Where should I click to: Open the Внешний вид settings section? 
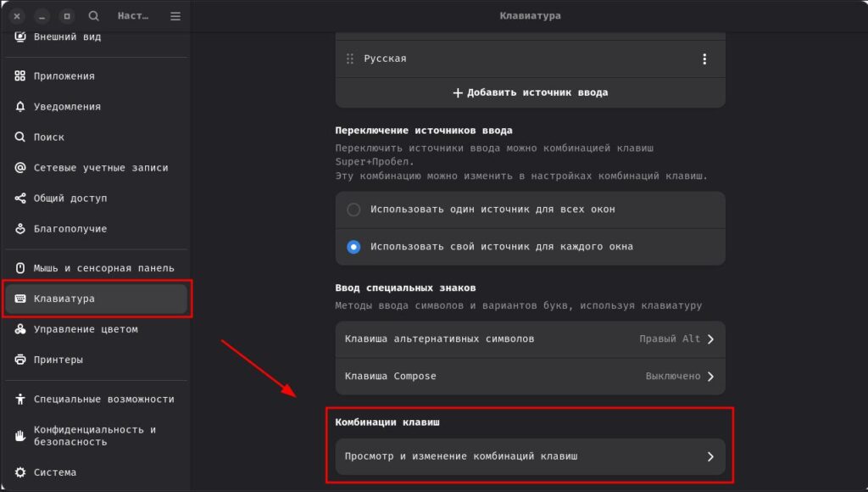click(97, 37)
